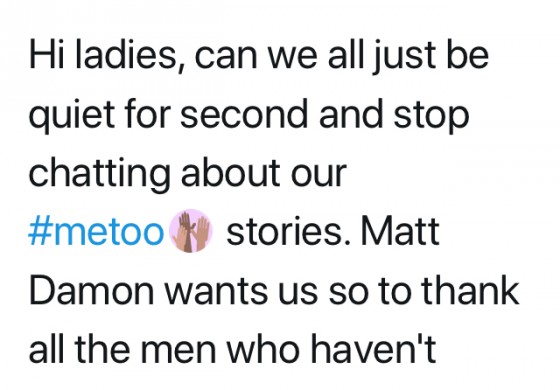560x390 pixels.
Task: Click the raised hands emoji icon
Action: 191,231
